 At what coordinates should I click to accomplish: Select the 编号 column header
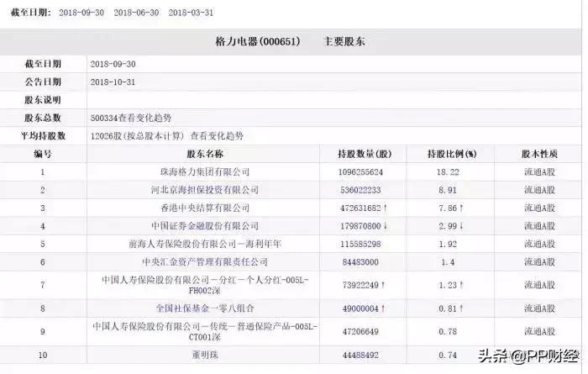[x=43, y=154]
